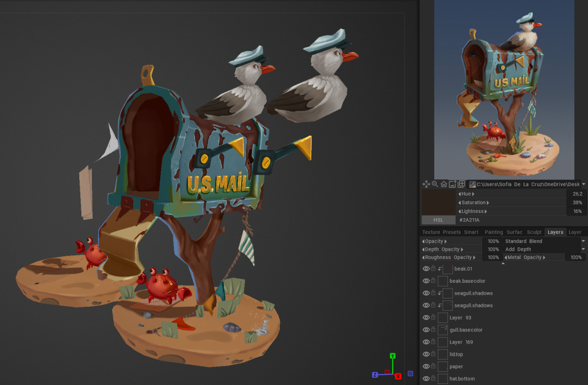588x385 pixels.
Task: Hide the beak.01 layer via eye icon
Action: coord(426,269)
